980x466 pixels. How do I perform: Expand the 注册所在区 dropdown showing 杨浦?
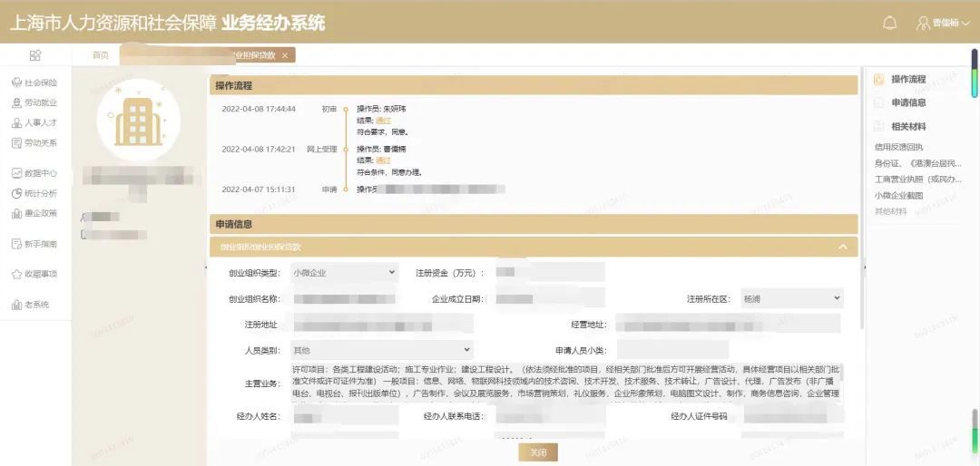tap(792, 298)
